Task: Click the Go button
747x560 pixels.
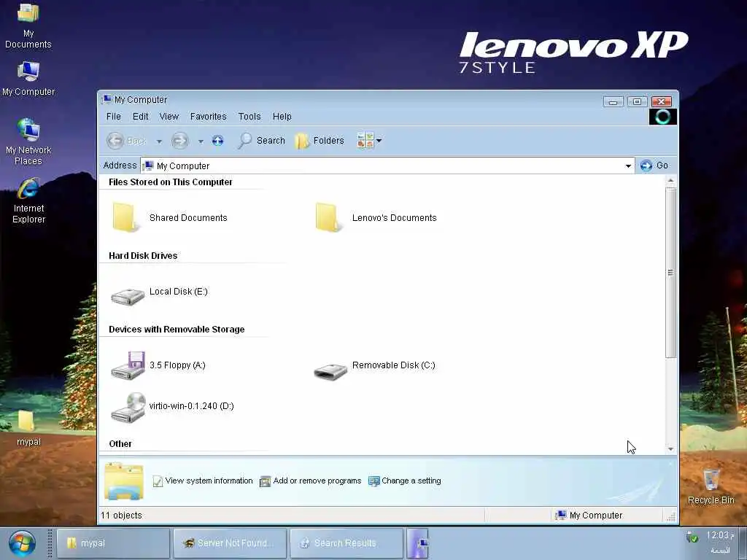Action: [654, 166]
